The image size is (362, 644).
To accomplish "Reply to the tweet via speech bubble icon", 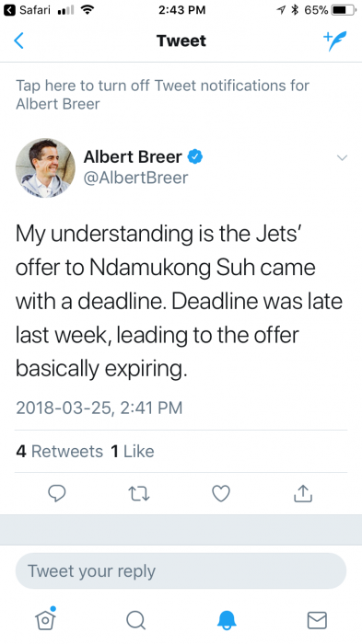I will (x=57, y=493).
